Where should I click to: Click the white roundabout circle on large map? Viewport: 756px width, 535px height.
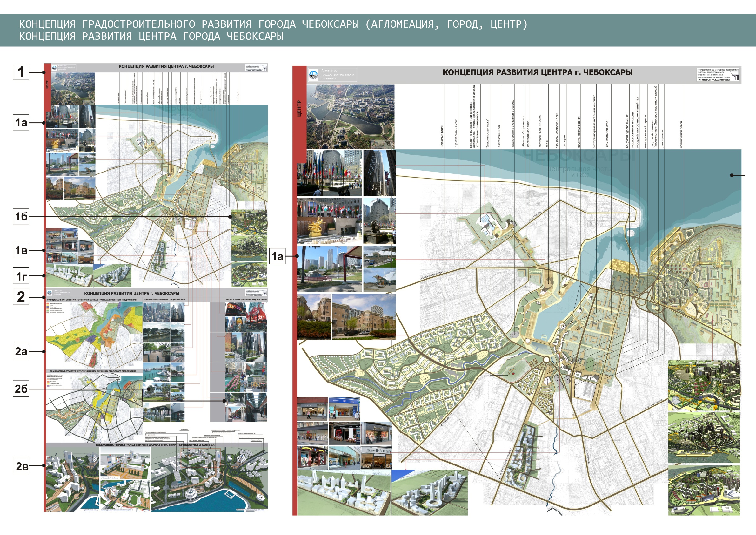coord(546,360)
